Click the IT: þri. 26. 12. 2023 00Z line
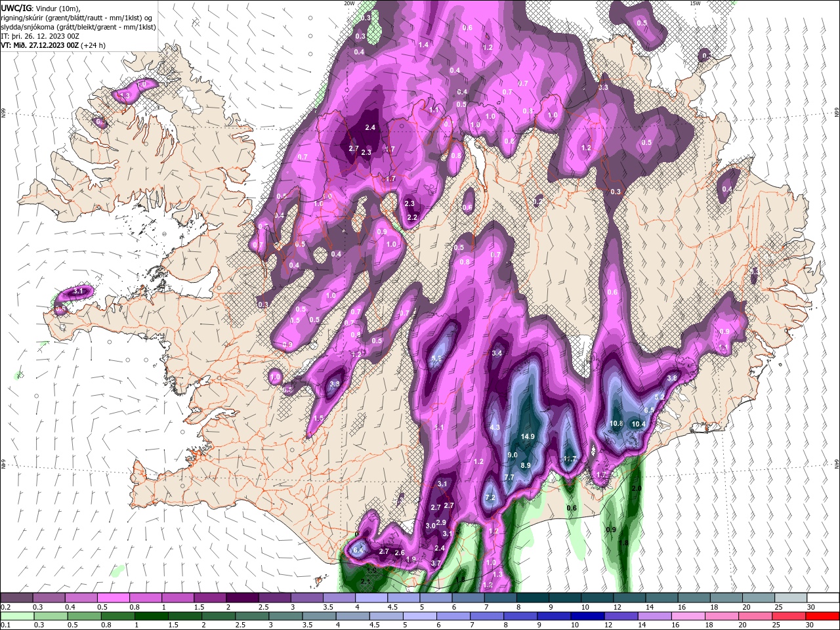 click(x=40, y=36)
